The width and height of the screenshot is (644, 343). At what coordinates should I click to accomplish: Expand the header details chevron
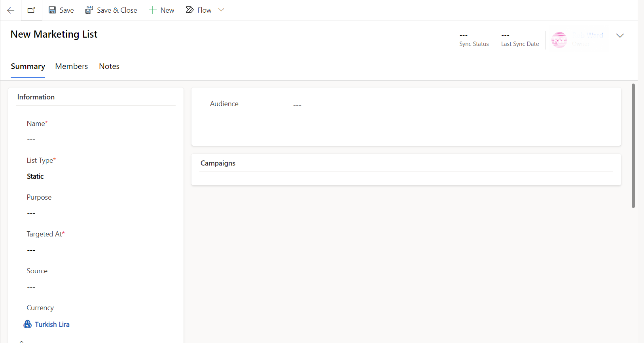pyautogui.click(x=620, y=36)
